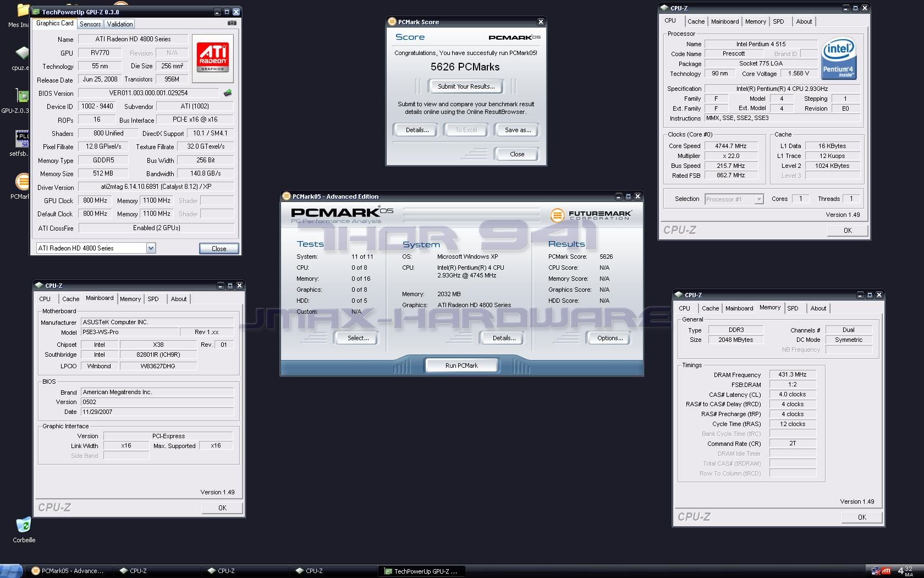Click the Southbridge 82801IR (ICH9R) field

[x=158, y=355]
